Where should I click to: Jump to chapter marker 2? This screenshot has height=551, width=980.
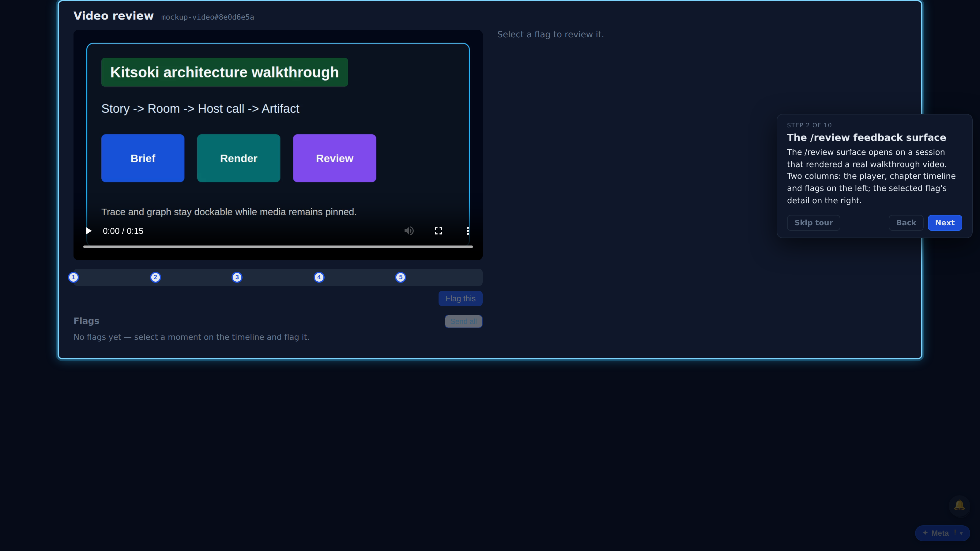155,277
